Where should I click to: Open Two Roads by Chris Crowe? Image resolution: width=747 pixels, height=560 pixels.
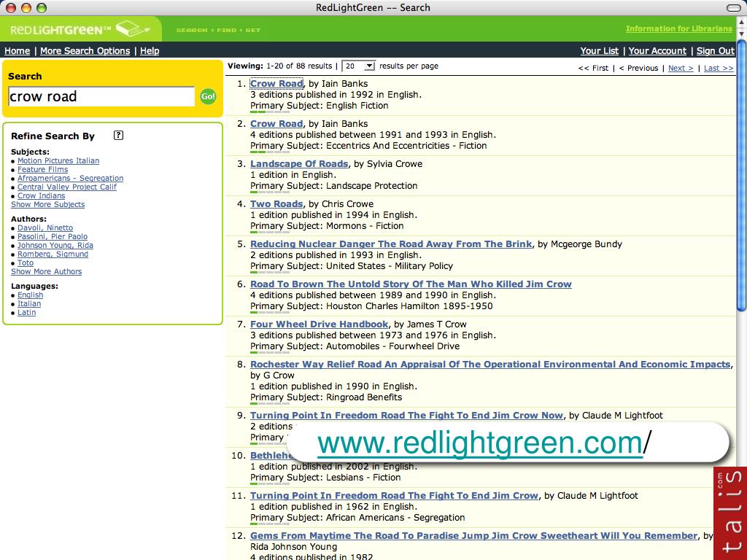click(x=276, y=204)
